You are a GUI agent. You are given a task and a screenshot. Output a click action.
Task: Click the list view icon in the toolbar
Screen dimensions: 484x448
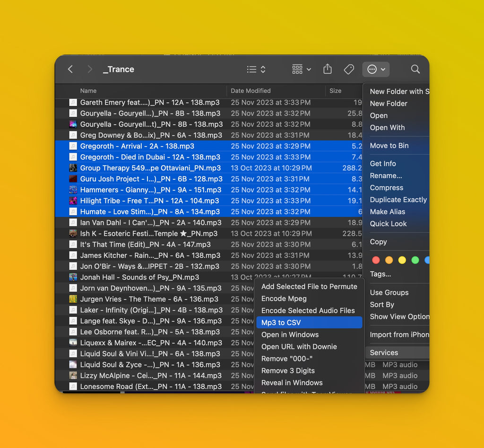[x=252, y=69]
